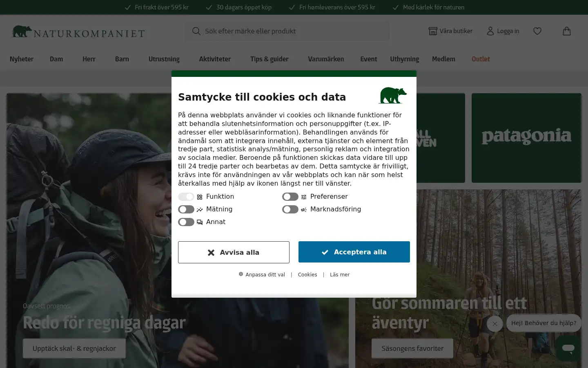
Task: Open Våra butiker store locator
Action: click(x=450, y=31)
